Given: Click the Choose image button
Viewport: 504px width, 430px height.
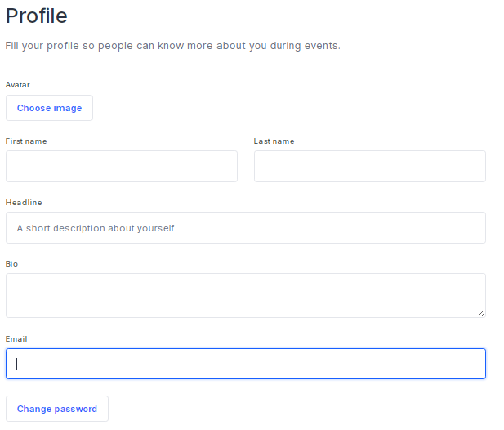Looking at the screenshot, I should click(x=49, y=108).
